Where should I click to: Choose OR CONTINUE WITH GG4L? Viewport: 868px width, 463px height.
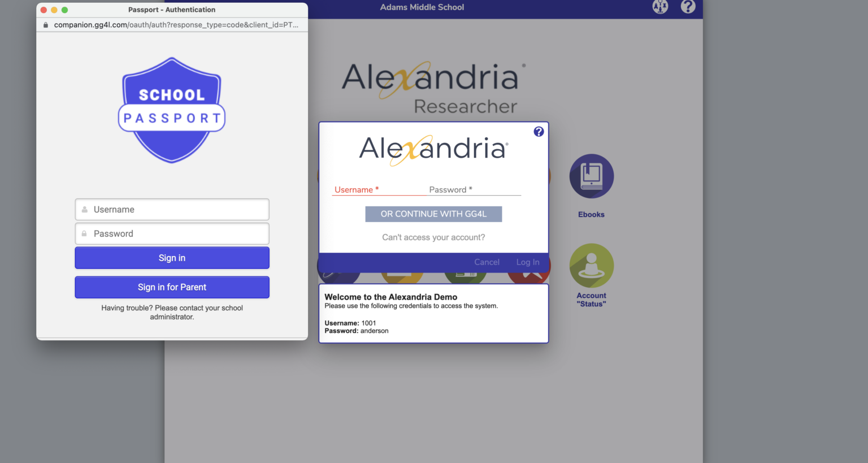pos(433,214)
